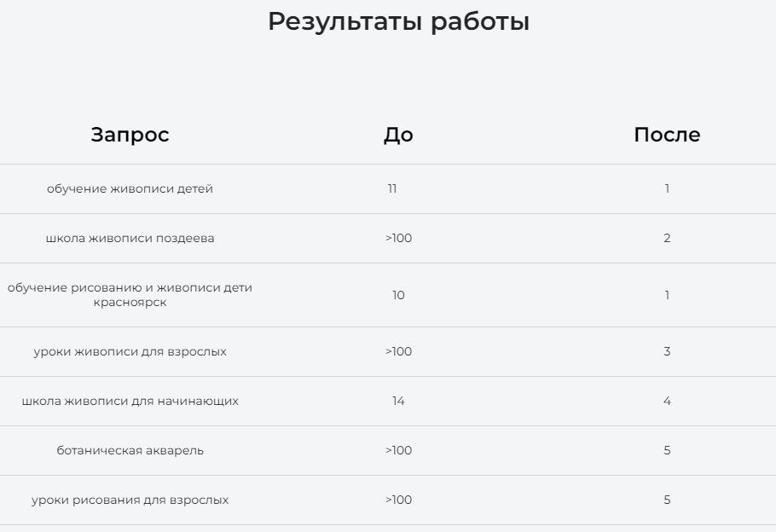Click ">100" in the "ботаническая акварель" row
This screenshot has width=776, height=532.
point(398,450)
